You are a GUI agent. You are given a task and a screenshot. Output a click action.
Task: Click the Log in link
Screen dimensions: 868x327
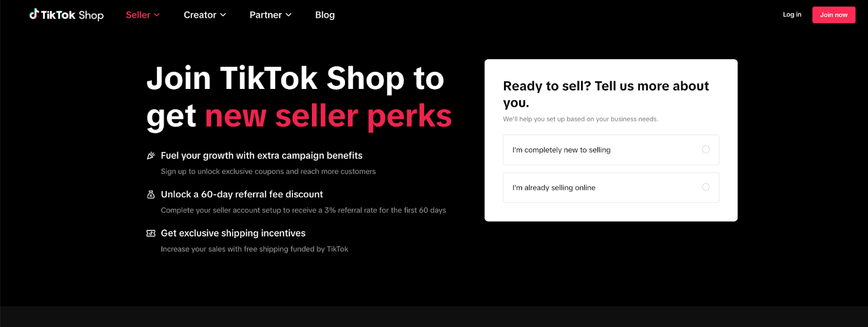pos(792,15)
